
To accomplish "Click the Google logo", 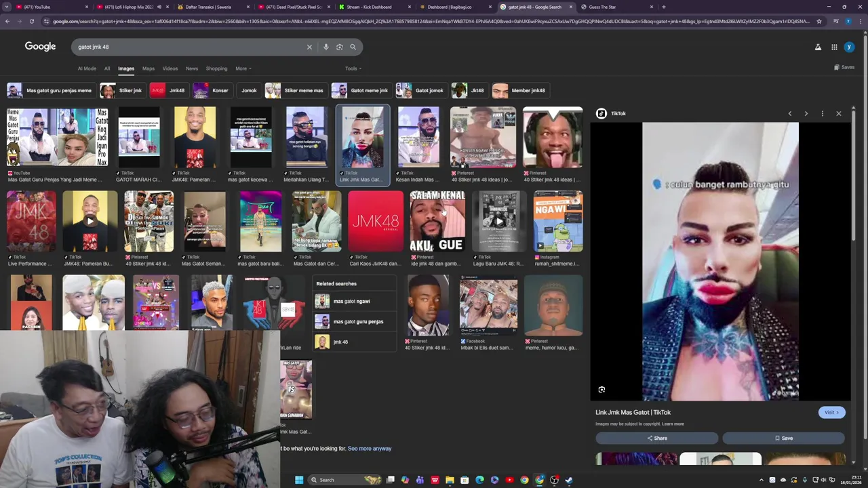I will [40, 46].
